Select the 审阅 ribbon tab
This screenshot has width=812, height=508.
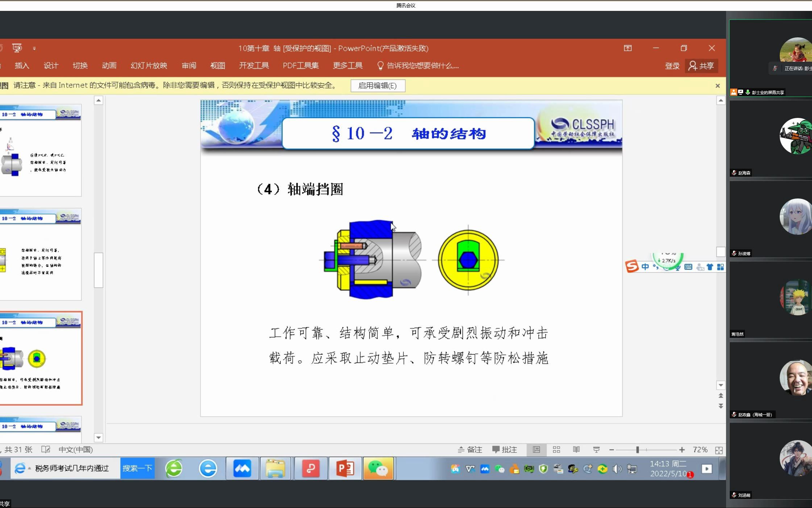[189, 66]
